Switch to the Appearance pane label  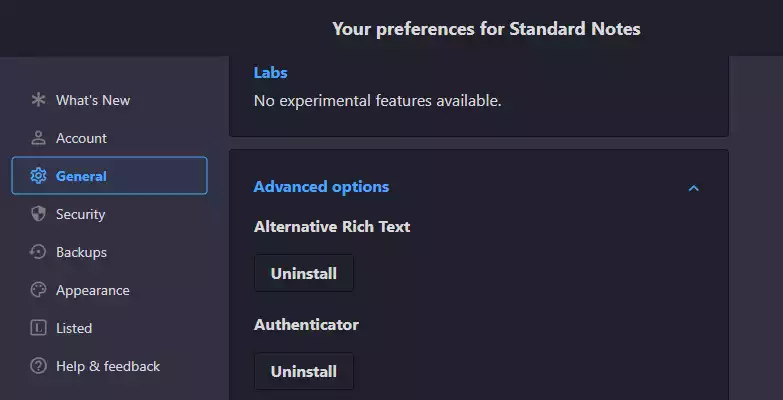(x=92, y=290)
